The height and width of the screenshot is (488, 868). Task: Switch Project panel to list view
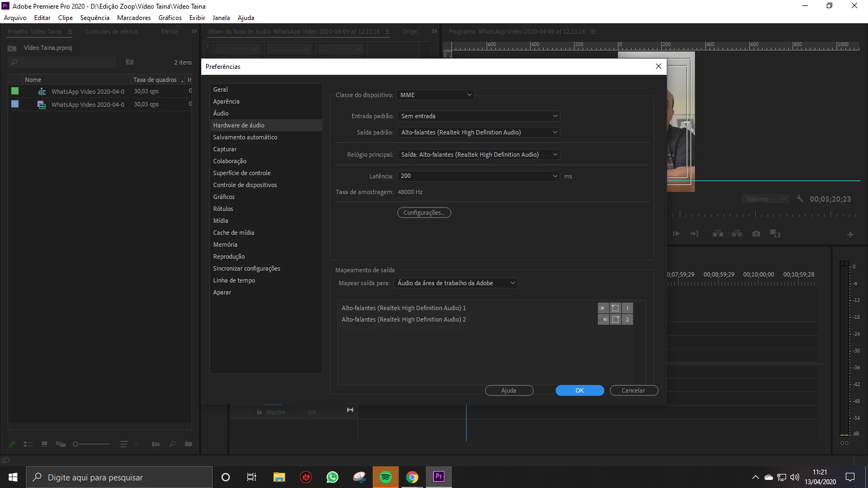(x=28, y=444)
